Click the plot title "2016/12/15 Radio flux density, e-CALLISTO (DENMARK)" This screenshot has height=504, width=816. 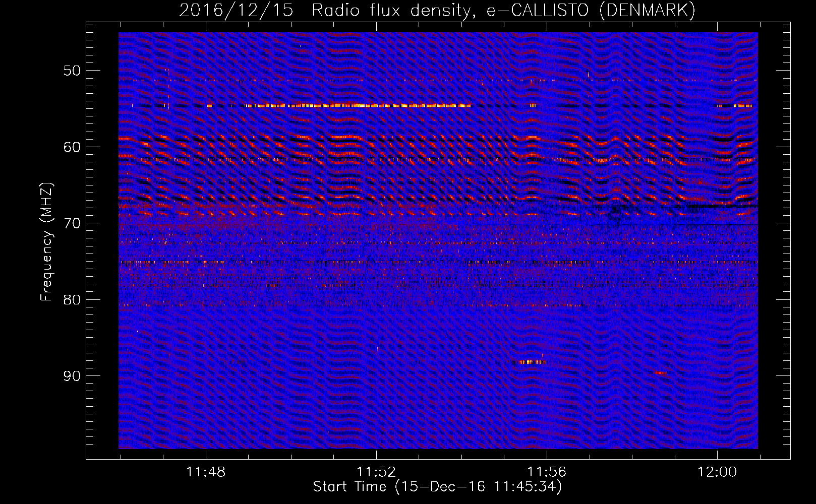pyautogui.click(x=437, y=10)
